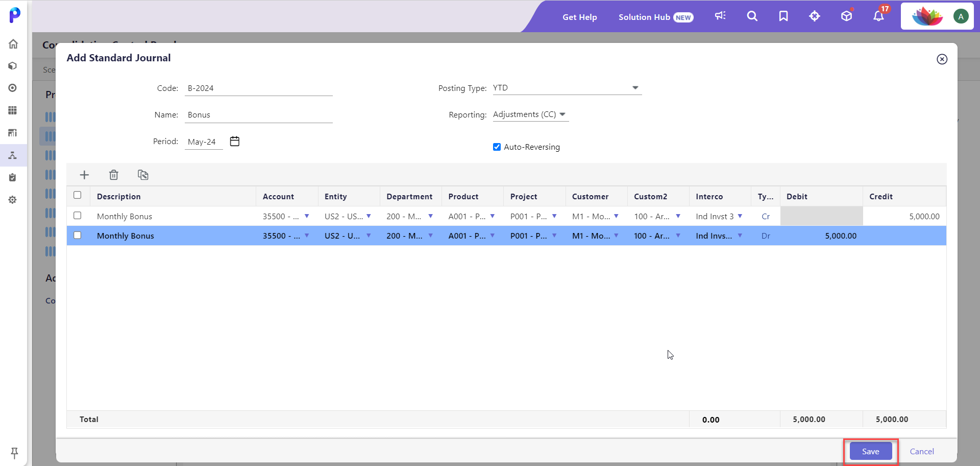Click the Credit cell 5,000.00 in Cr row

point(904,217)
